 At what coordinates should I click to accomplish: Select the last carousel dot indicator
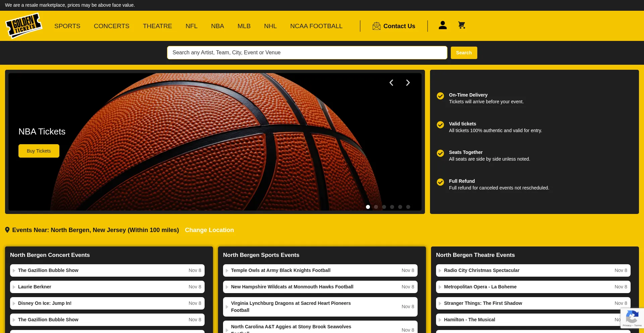pos(408,207)
